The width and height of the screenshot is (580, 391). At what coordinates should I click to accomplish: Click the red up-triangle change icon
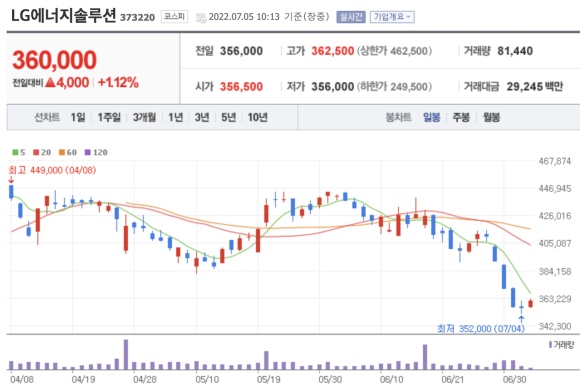pos(50,82)
